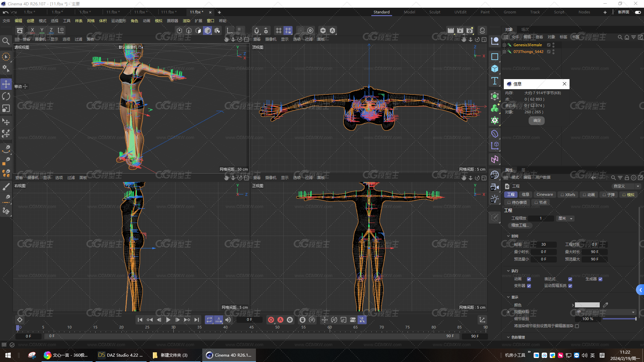Check 将渲染细节级别设置用于编辑器渲染 checkbox
Screen dimensions: 644x362
pyautogui.click(x=577, y=326)
